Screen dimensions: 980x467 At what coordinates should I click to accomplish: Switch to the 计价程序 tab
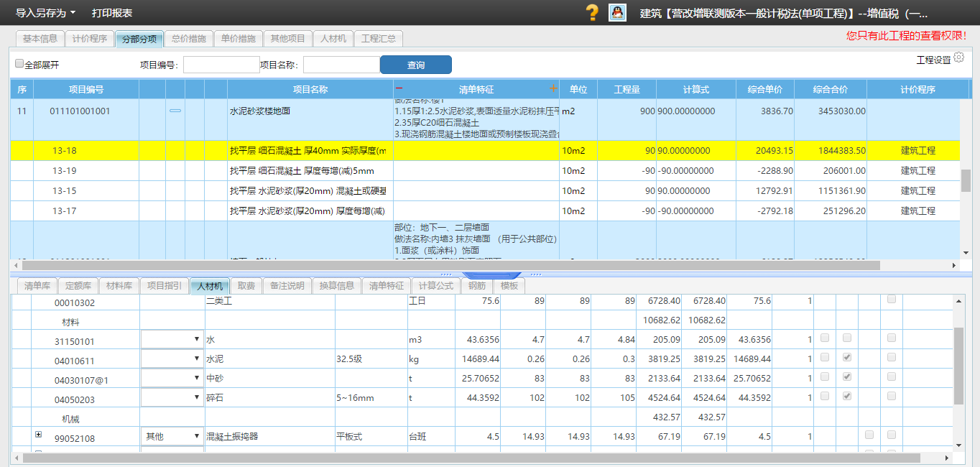click(89, 39)
